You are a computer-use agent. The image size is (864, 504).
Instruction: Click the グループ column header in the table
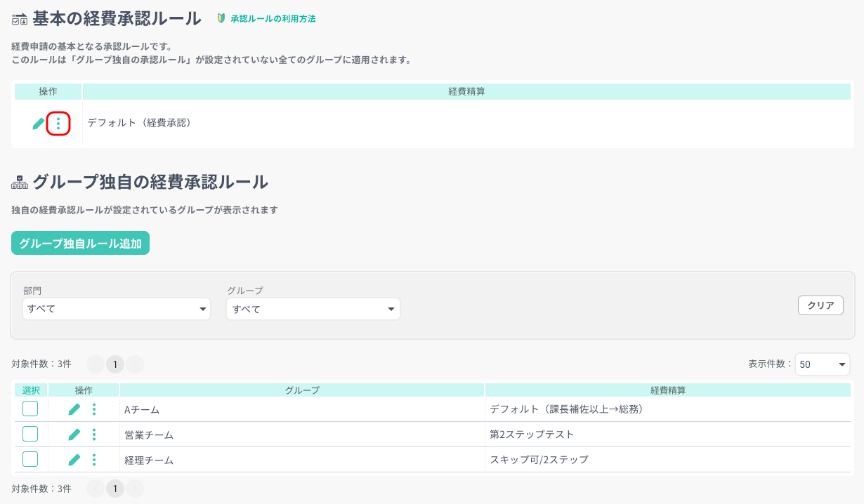coord(302,390)
